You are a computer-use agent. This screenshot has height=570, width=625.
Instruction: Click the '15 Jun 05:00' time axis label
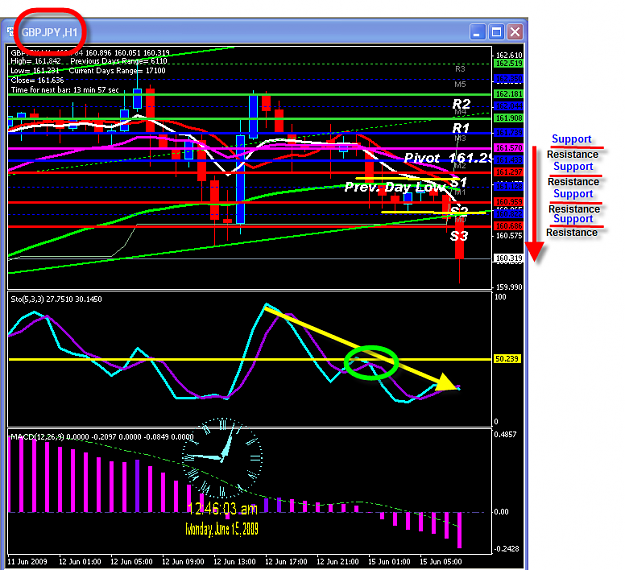(440, 562)
